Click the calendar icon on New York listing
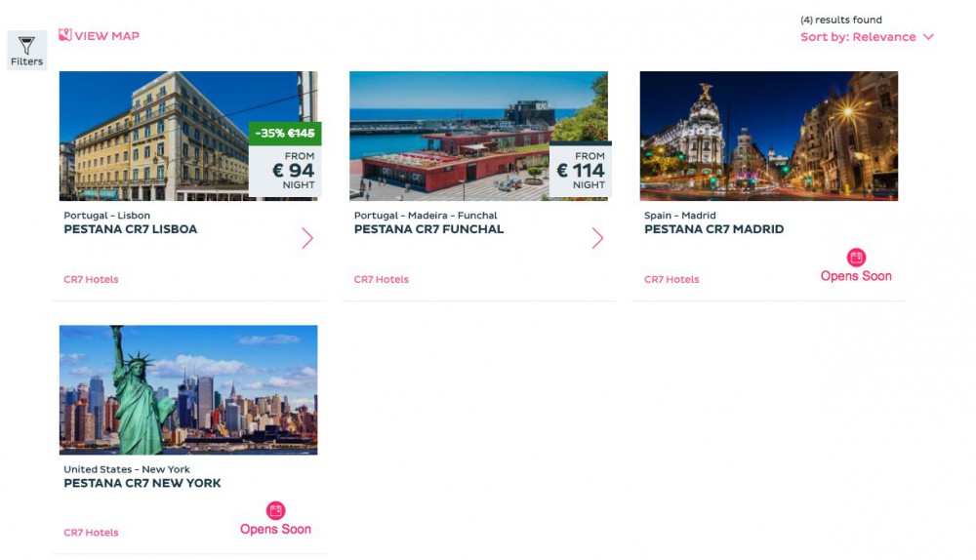 click(x=276, y=511)
